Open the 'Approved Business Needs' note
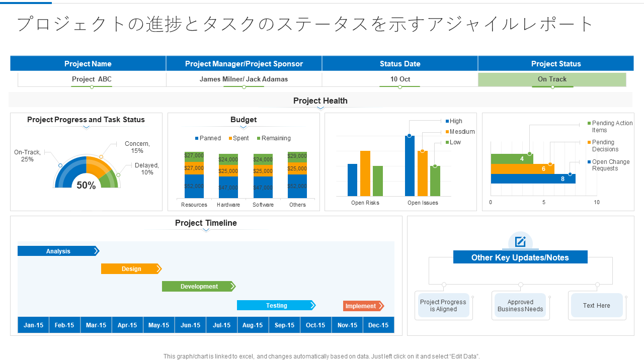Viewport: 644px width, 362px height. pos(520,306)
